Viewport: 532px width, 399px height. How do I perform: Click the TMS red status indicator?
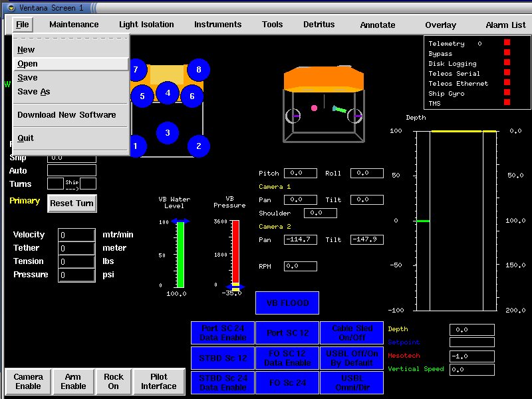tap(507, 102)
